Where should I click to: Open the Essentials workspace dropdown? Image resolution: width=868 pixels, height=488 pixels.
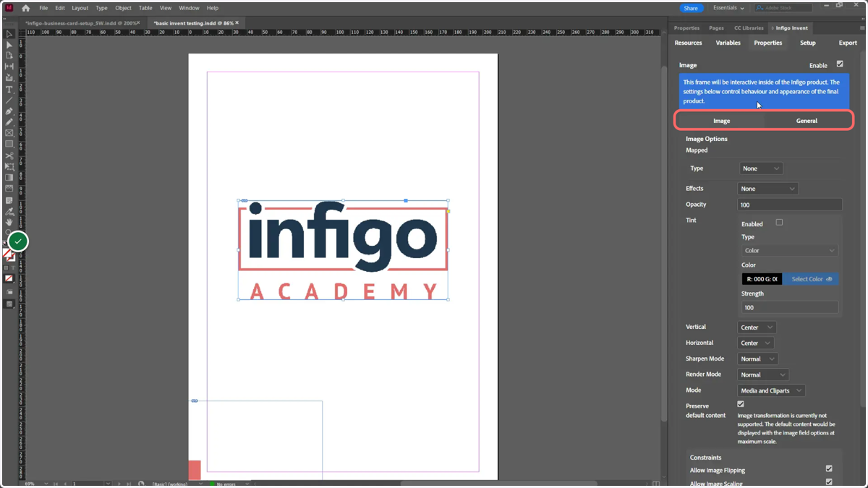[728, 8]
